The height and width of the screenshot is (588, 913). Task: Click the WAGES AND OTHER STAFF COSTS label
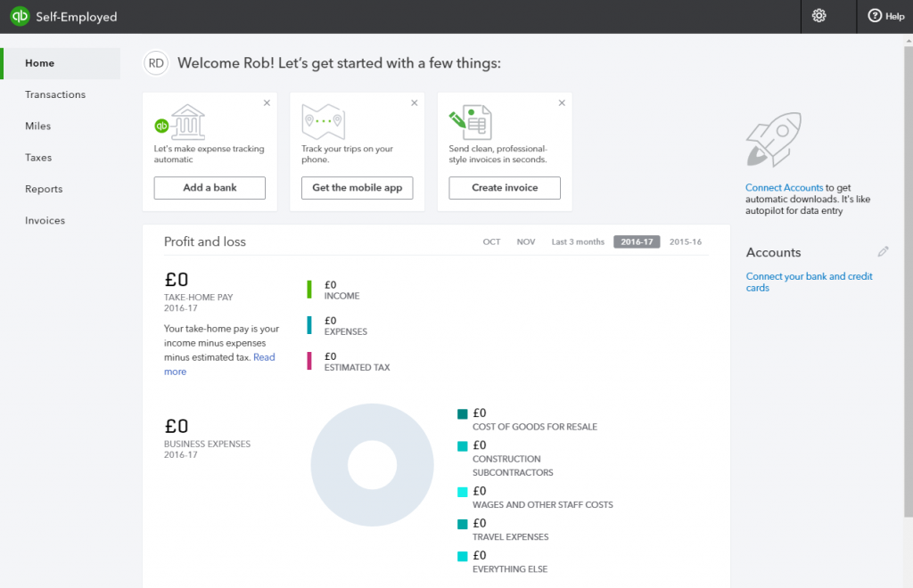pos(543,505)
